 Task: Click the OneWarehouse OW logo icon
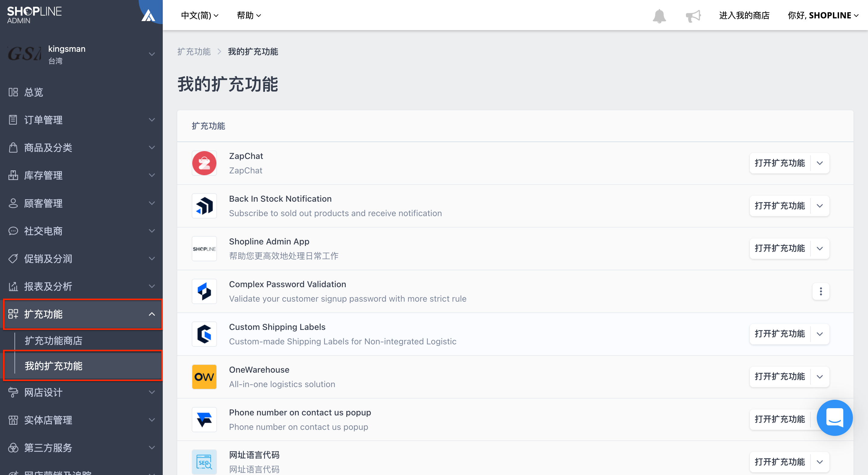tap(204, 377)
